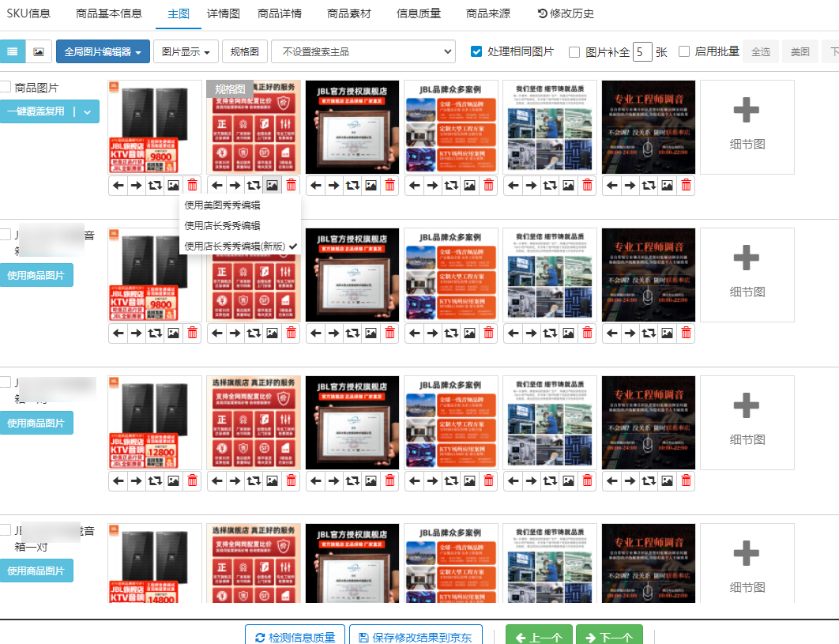Enable 图片补全 checkbox
Viewport: 839px width, 644px height.
(x=574, y=52)
